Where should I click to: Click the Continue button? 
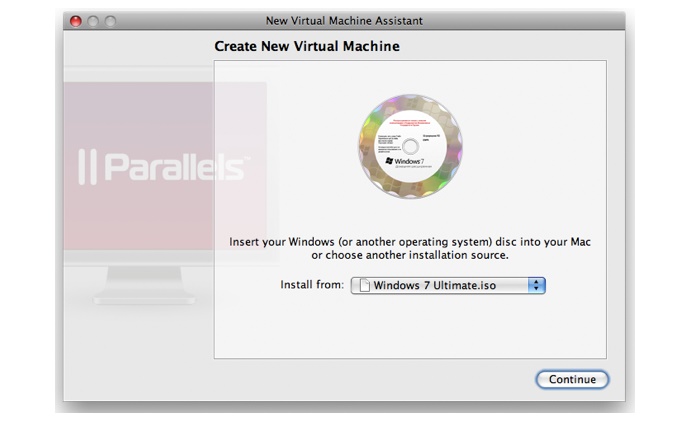click(572, 379)
